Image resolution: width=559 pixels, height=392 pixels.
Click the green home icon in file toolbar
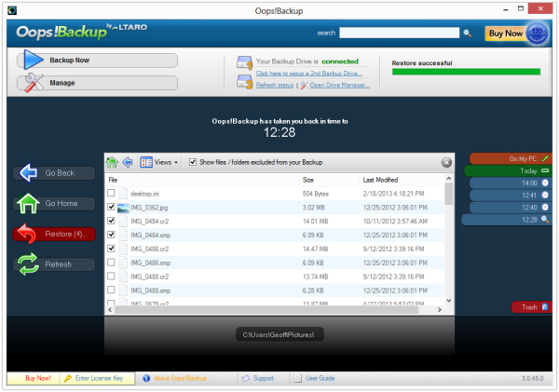pos(112,162)
